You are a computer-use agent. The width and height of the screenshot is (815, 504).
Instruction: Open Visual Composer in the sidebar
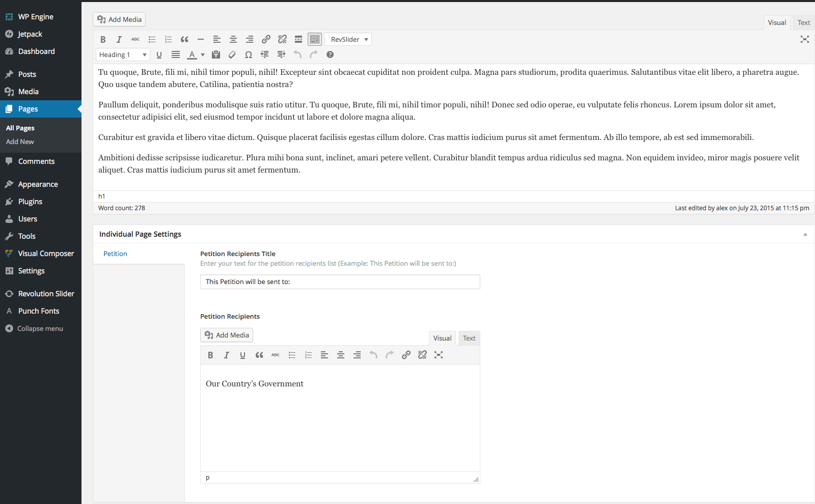tap(41, 254)
